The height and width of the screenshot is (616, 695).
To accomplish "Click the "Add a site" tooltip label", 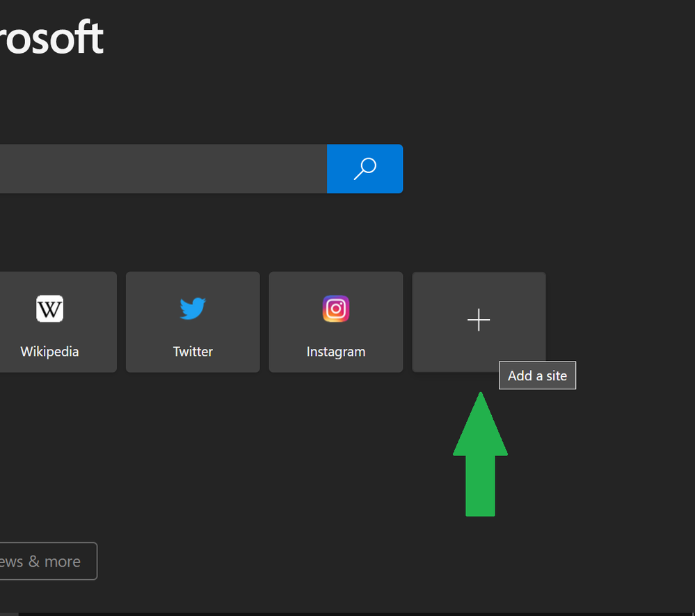I will click(537, 375).
